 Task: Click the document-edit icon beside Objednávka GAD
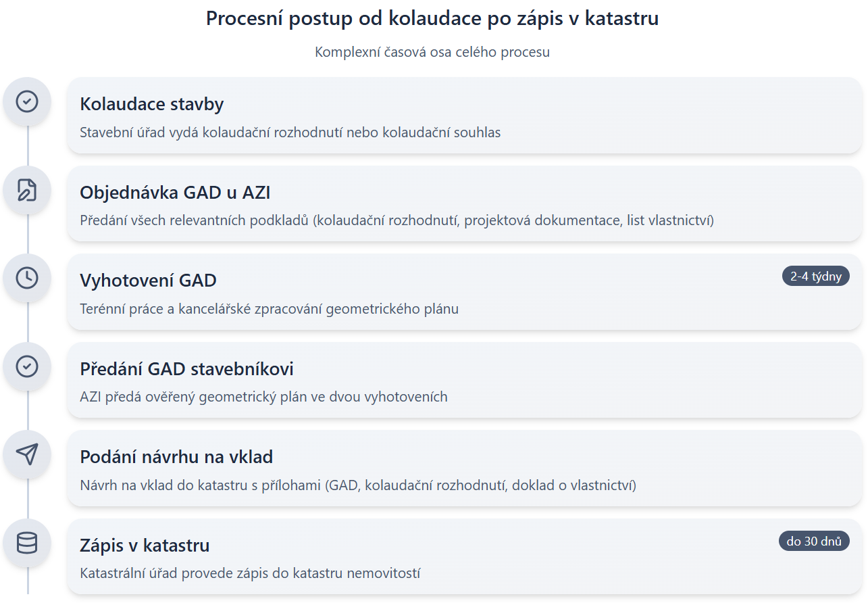coord(27,191)
